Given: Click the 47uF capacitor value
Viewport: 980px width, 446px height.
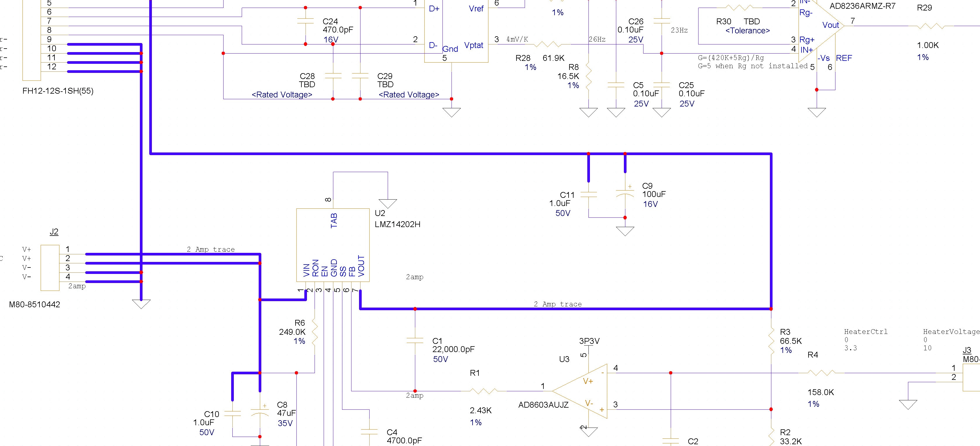Looking at the screenshot, I should 286,414.
